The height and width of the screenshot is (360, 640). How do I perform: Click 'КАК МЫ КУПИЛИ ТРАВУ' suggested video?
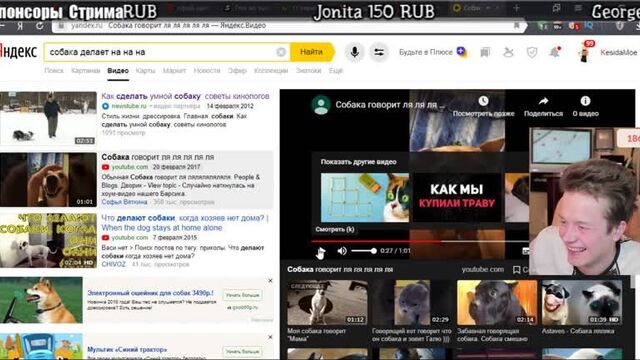point(457,198)
